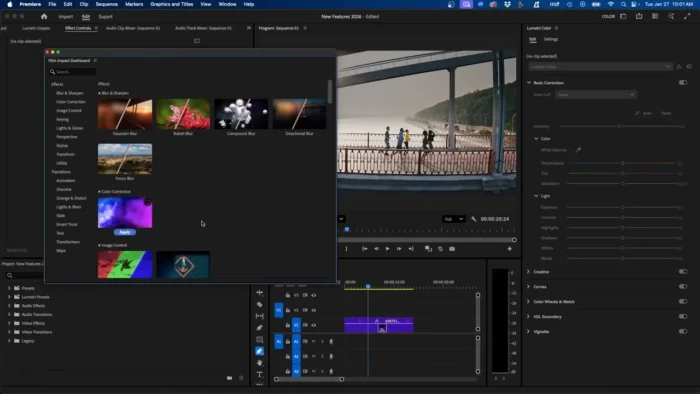Expand the Video Effects bin
Viewport: 700px width, 394px height.
click(x=9, y=323)
